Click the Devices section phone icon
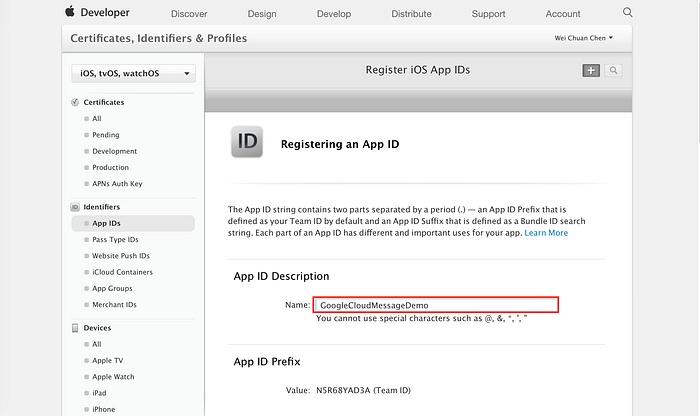 (x=75, y=328)
